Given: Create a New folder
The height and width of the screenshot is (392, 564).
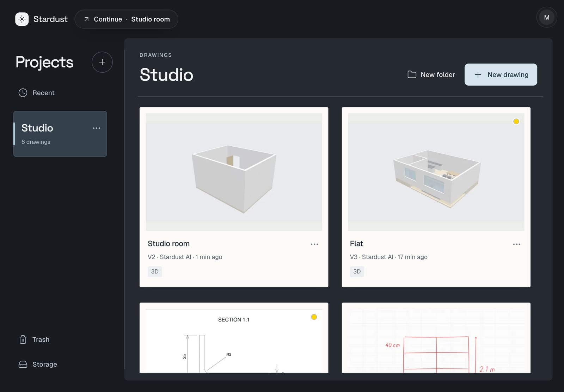Looking at the screenshot, I should point(431,74).
